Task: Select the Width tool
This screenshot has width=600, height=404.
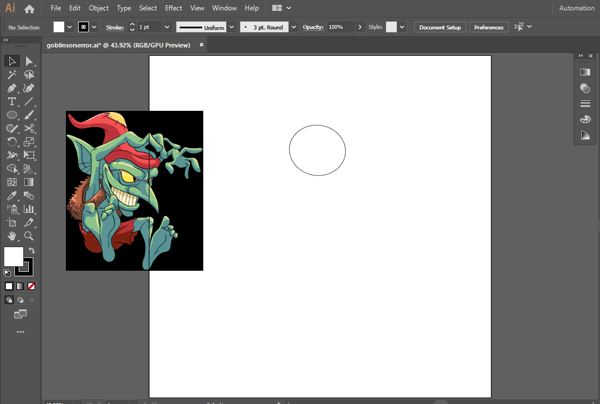Action: (x=12, y=155)
